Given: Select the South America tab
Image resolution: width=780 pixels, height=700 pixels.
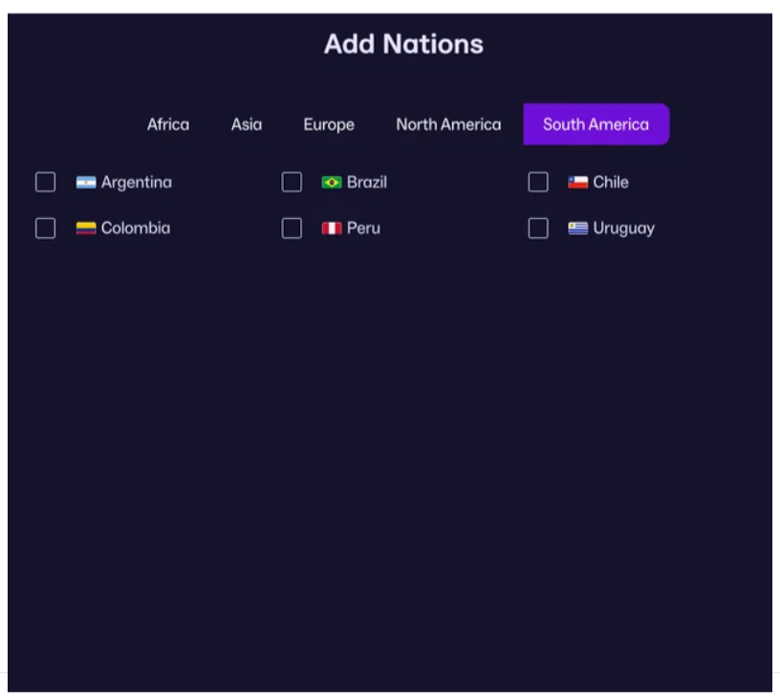Looking at the screenshot, I should 596,124.
